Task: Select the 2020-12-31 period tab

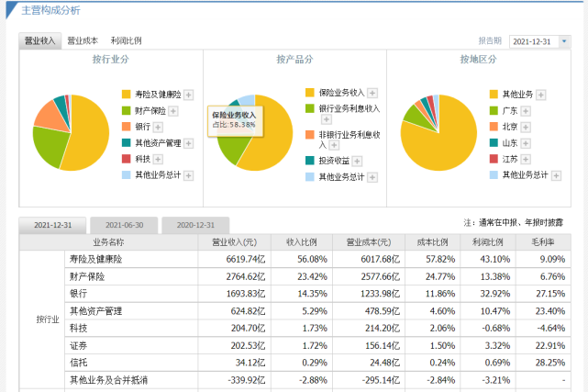Action: coord(195,225)
